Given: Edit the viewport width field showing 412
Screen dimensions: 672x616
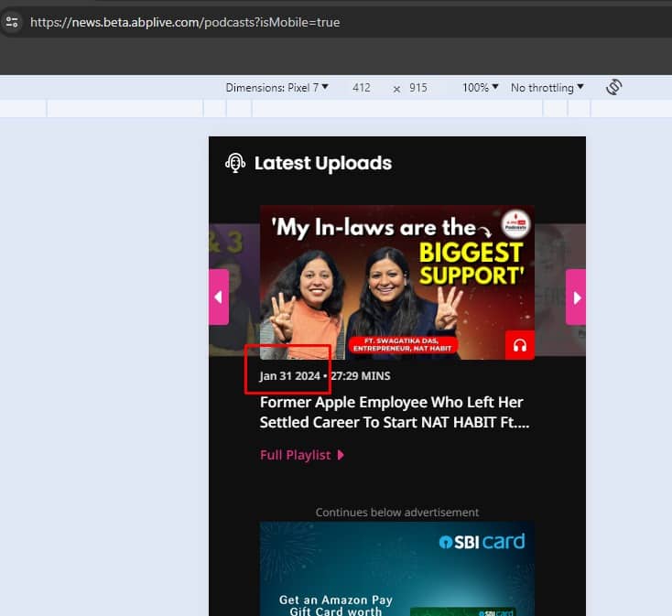Looking at the screenshot, I should tap(362, 87).
